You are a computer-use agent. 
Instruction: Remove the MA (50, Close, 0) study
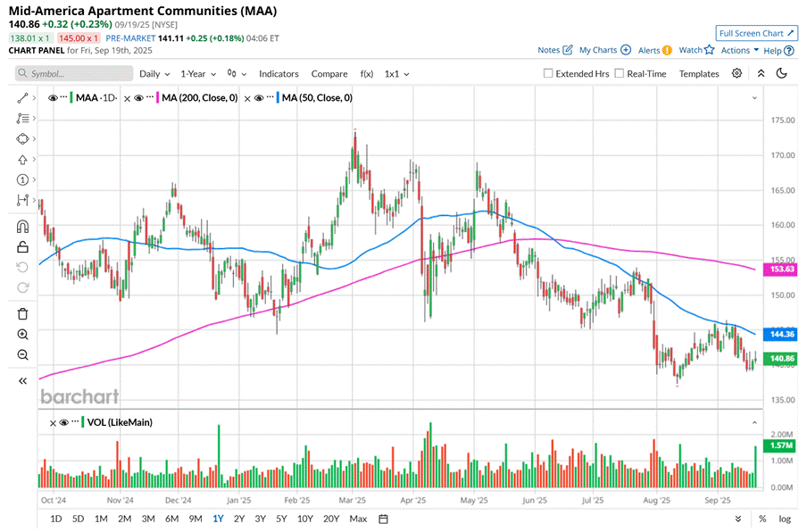point(247,98)
